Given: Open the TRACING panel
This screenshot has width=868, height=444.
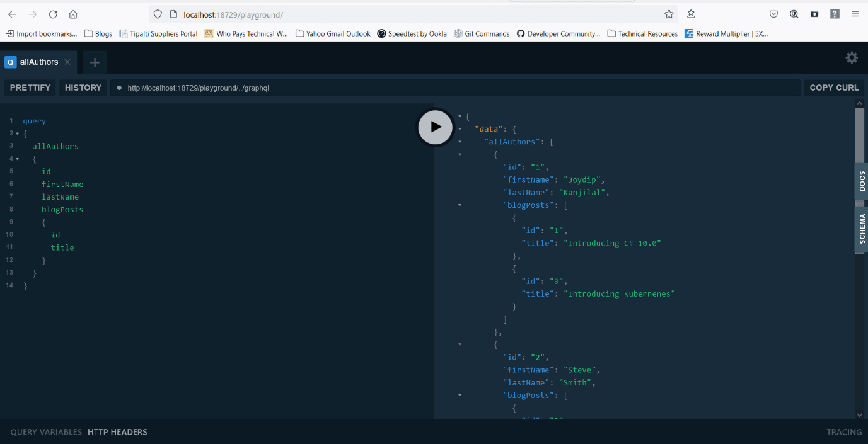Looking at the screenshot, I should pos(844,432).
